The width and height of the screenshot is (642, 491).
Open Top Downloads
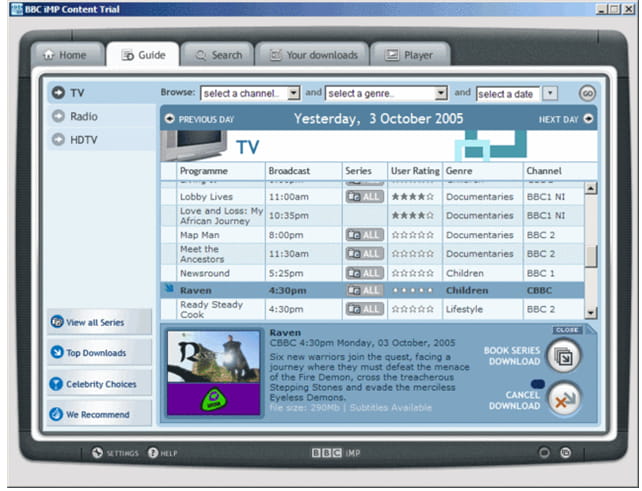point(99,353)
